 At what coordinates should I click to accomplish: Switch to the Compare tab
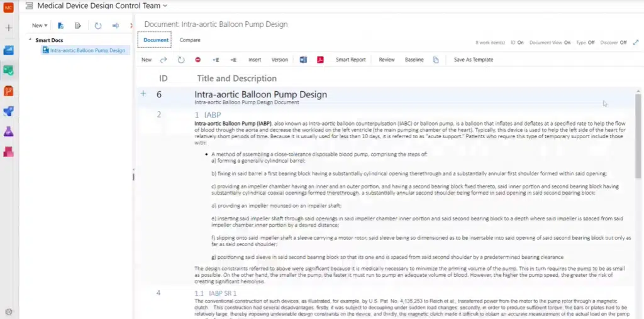(x=190, y=40)
